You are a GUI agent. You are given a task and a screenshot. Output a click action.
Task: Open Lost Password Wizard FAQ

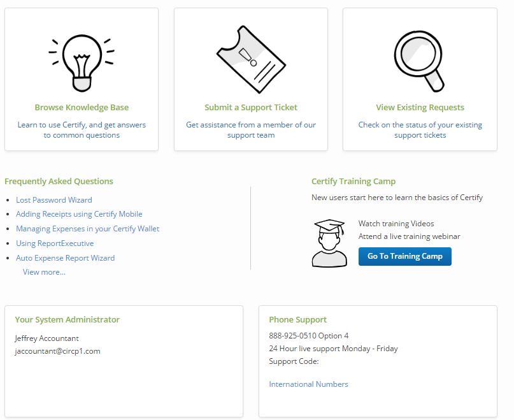(54, 200)
